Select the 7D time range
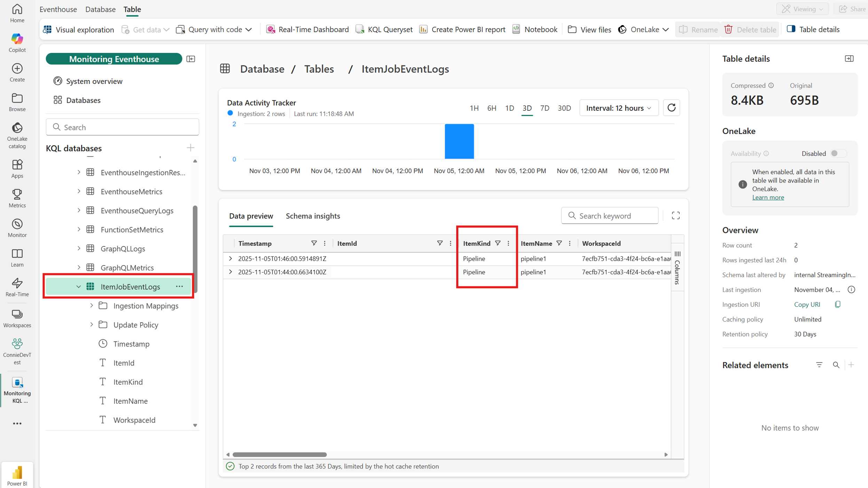 pyautogui.click(x=544, y=108)
